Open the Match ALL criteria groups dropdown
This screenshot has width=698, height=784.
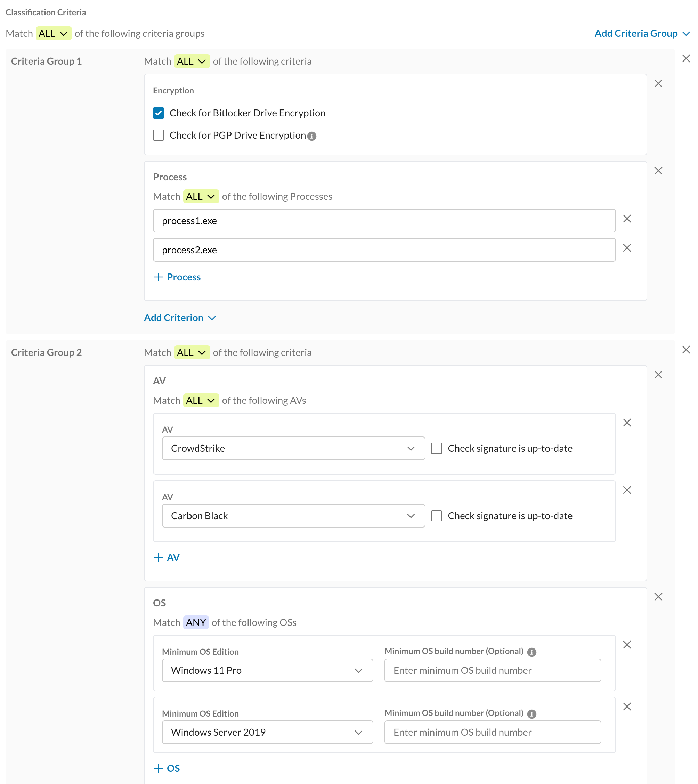53,33
